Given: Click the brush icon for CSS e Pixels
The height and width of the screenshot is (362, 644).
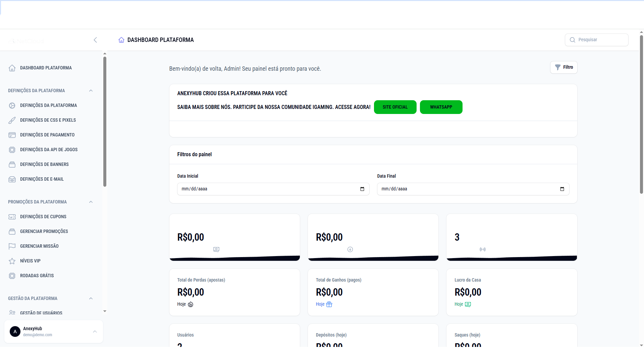Looking at the screenshot, I should (x=12, y=120).
